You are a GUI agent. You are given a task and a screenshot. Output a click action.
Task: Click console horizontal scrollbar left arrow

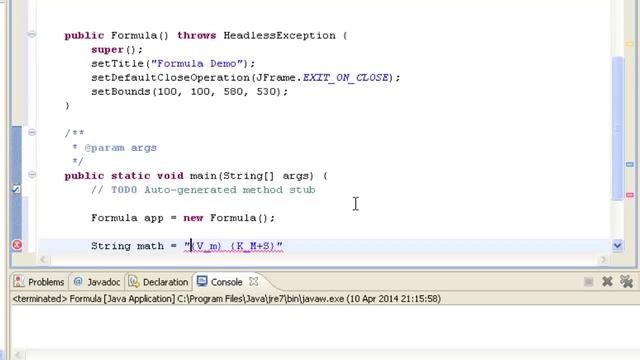click(x=18, y=354)
